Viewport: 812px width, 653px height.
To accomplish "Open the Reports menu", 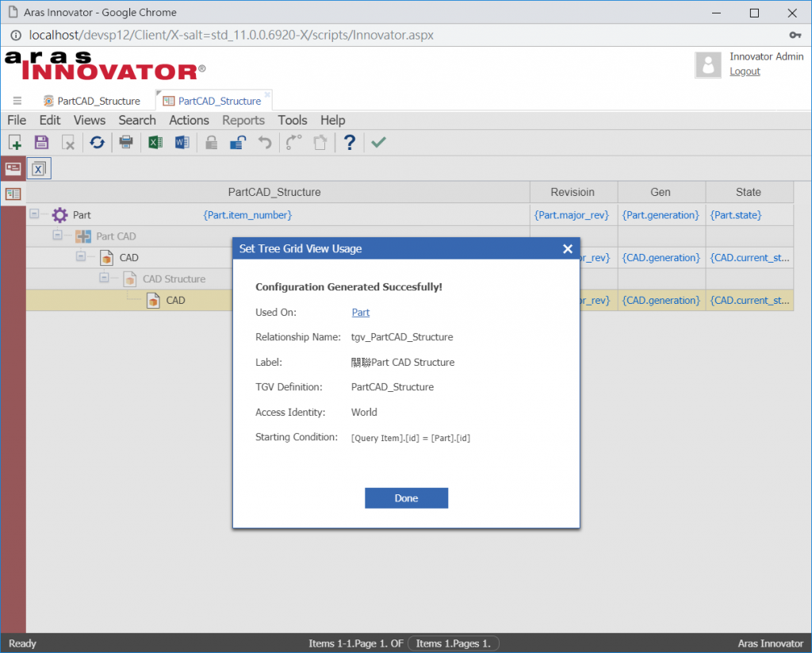I will point(243,121).
